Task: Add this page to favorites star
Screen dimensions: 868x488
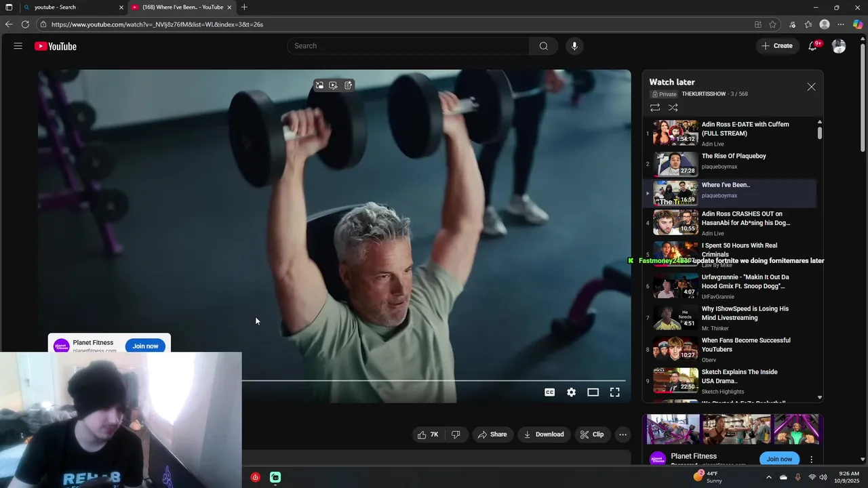Action: [772, 24]
